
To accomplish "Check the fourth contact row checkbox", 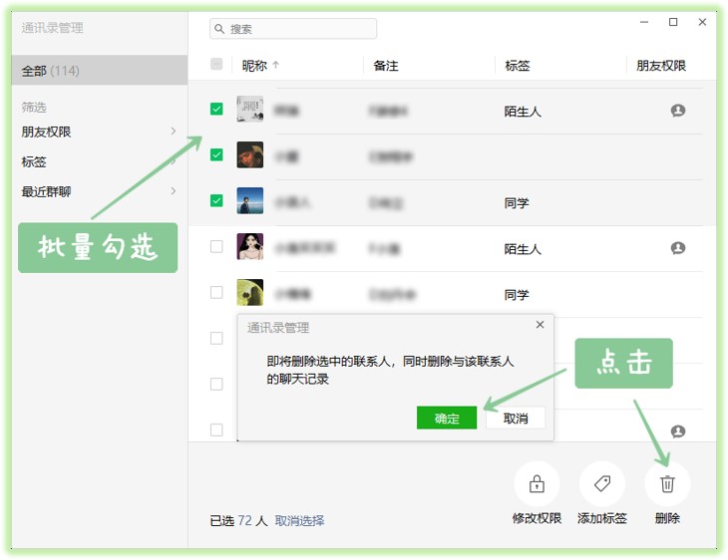I will click(216, 246).
